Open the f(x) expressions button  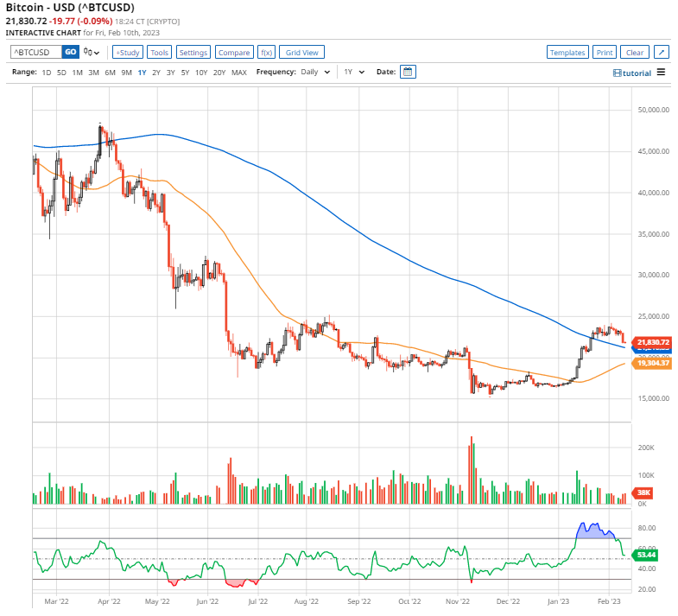pyautogui.click(x=266, y=53)
